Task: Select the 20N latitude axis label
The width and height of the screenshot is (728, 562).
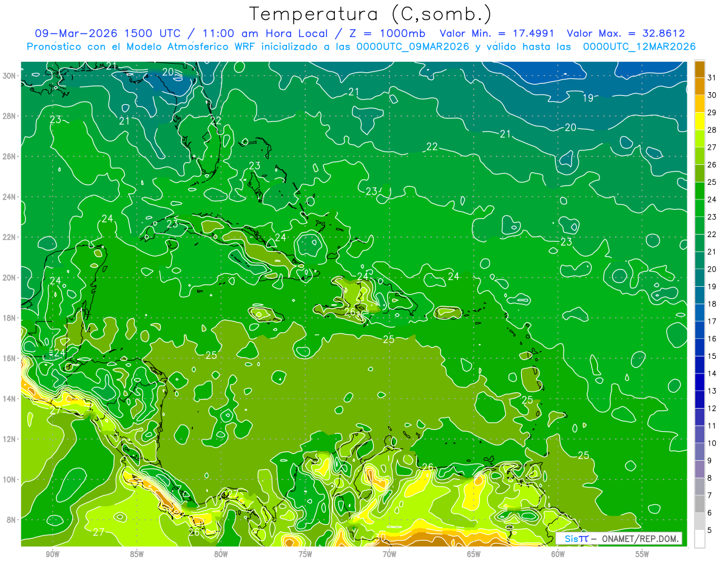Action: click(x=10, y=277)
